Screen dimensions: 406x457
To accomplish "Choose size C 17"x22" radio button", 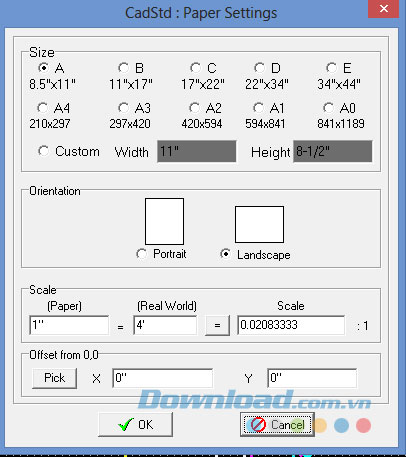I will click(x=195, y=68).
